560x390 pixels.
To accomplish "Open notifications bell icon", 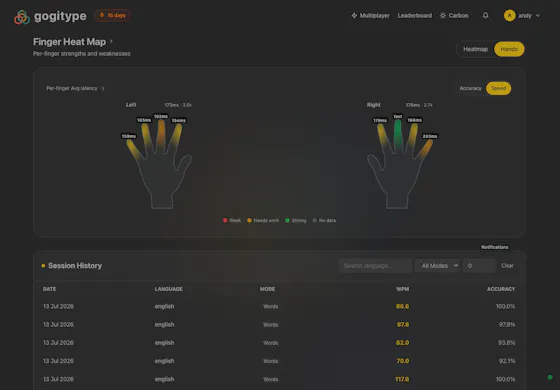I will 485,15.
